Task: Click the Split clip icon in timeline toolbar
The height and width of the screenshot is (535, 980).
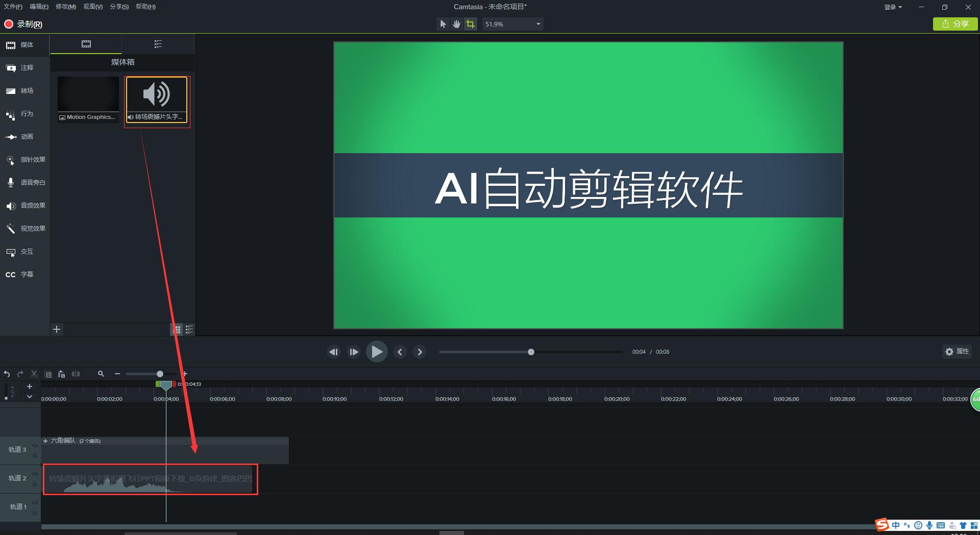Action: coord(76,374)
